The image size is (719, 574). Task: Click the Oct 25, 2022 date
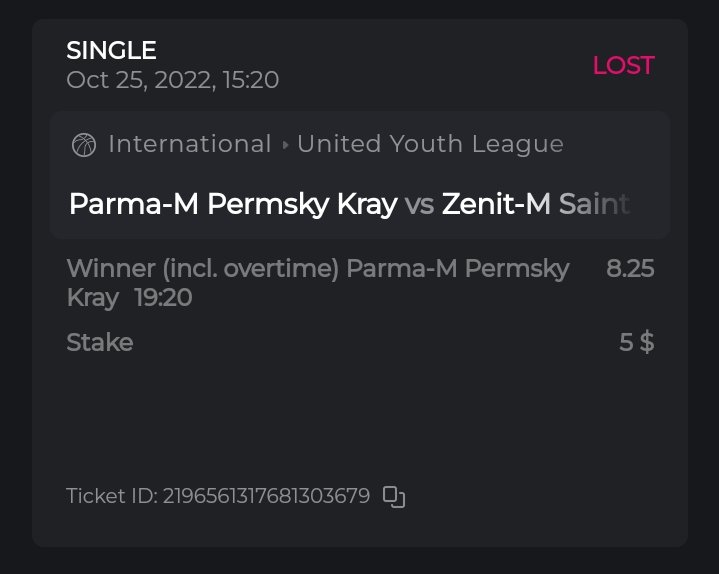[x=136, y=80]
